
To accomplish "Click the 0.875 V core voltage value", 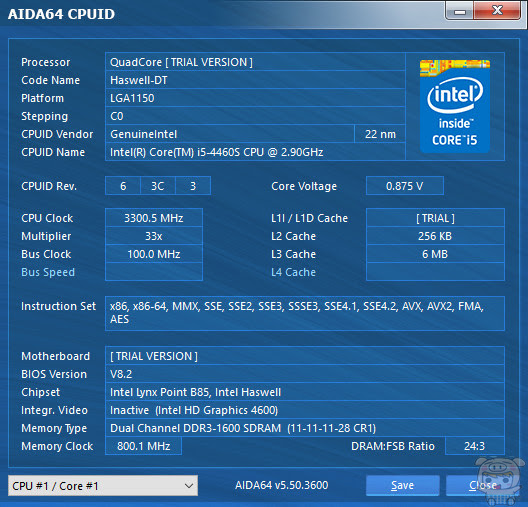I will point(405,186).
